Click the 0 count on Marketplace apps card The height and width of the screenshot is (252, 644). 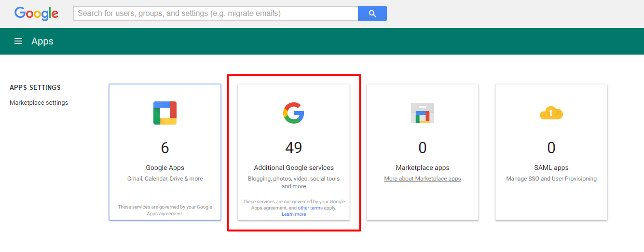423,148
